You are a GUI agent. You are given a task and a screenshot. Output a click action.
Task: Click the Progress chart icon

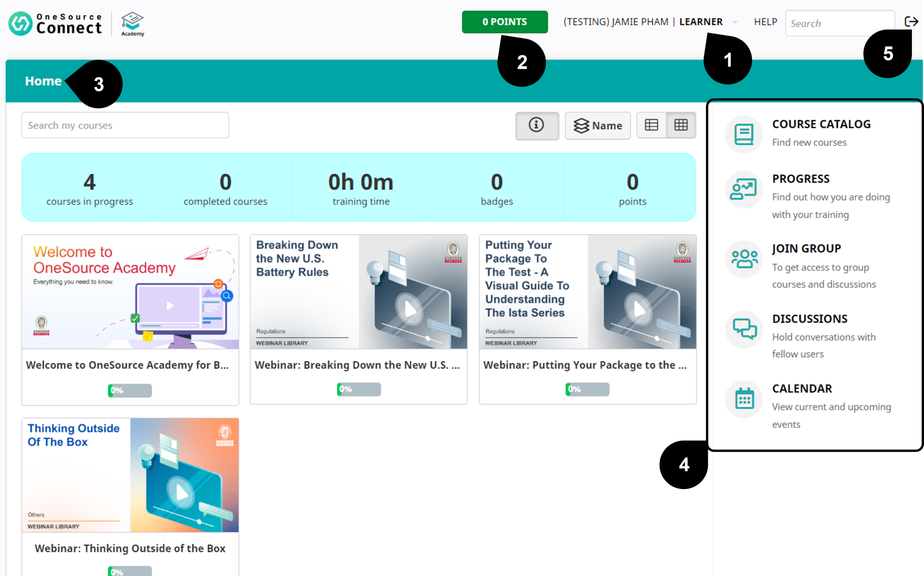pyautogui.click(x=743, y=189)
